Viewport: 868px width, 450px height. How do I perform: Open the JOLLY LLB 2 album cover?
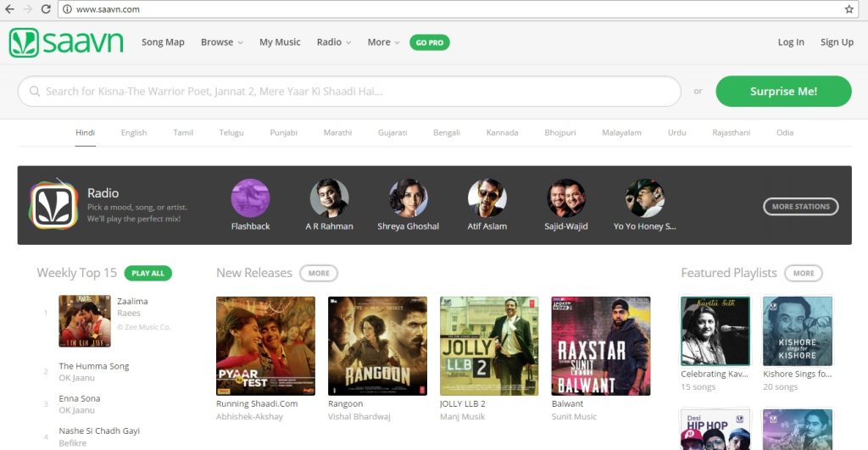[x=489, y=346]
